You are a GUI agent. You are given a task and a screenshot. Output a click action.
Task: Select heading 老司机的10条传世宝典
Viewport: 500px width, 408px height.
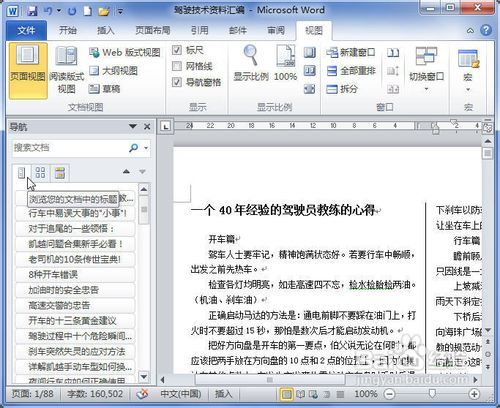75,259
